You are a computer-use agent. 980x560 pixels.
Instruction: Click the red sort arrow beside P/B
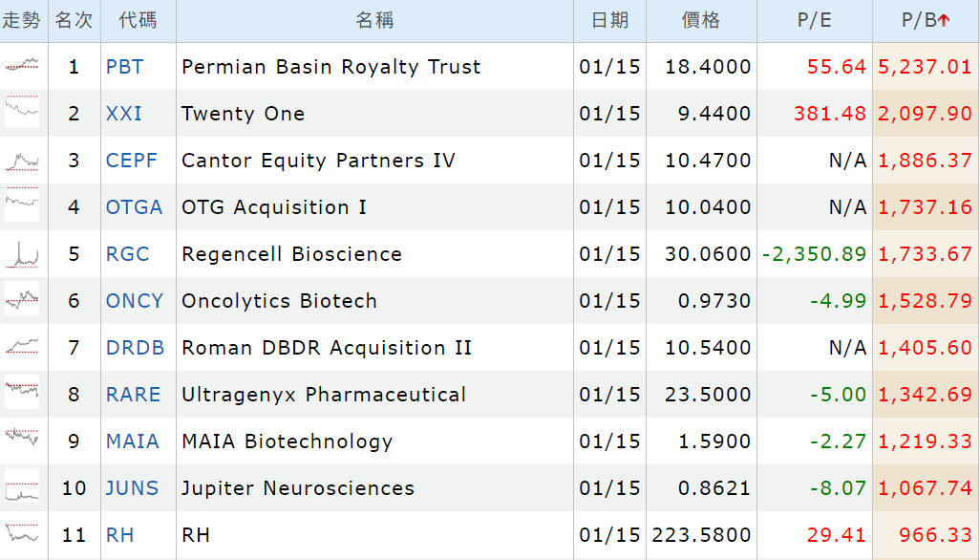944,21
